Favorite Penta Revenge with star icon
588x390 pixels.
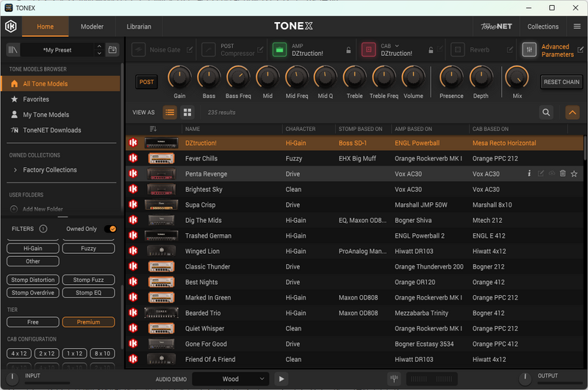(574, 174)
